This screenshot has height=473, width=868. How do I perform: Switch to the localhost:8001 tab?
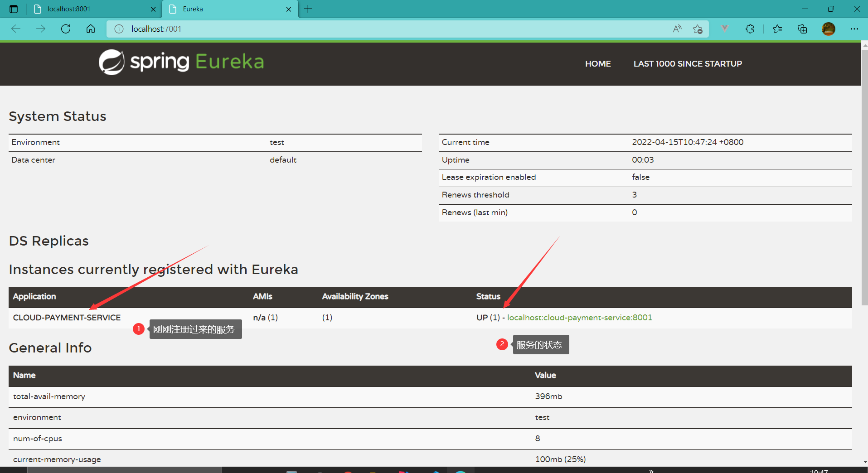[x=94, y=9]
